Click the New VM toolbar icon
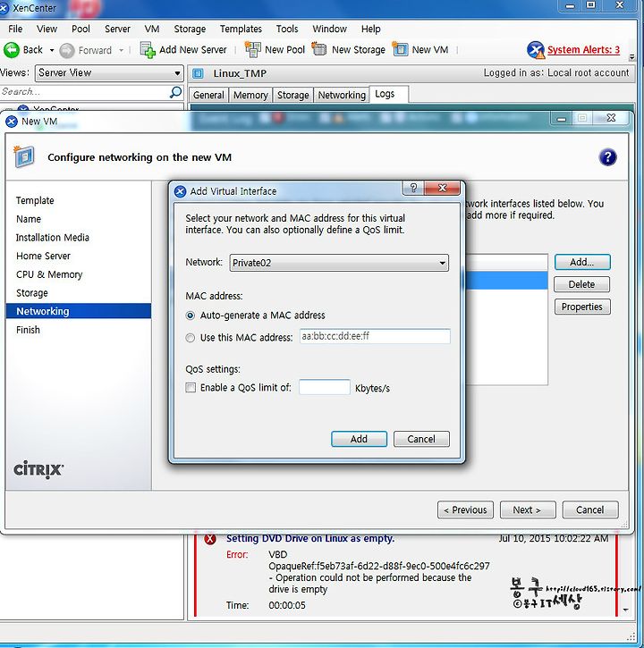Viewport: 644px width, 648px height. 400,49
